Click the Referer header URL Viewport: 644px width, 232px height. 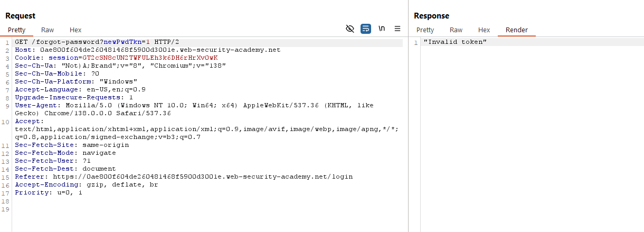(x=202, y=177)
